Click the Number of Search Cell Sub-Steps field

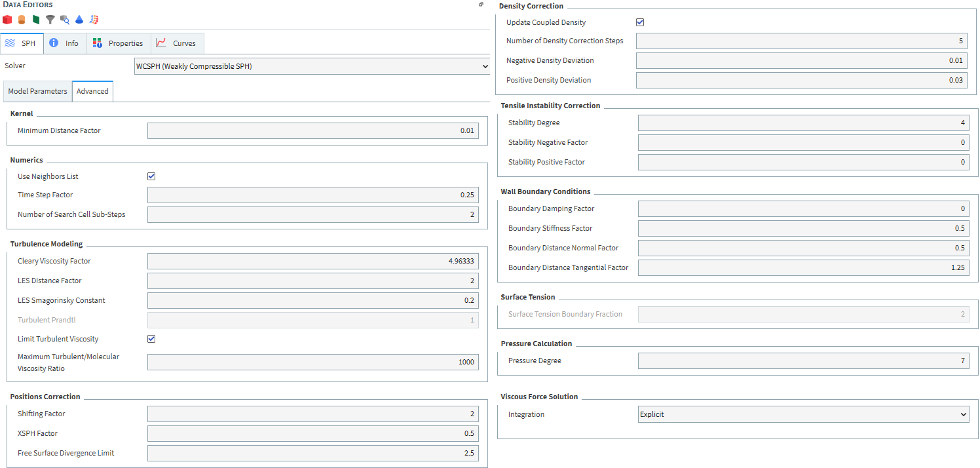[313, 214]
